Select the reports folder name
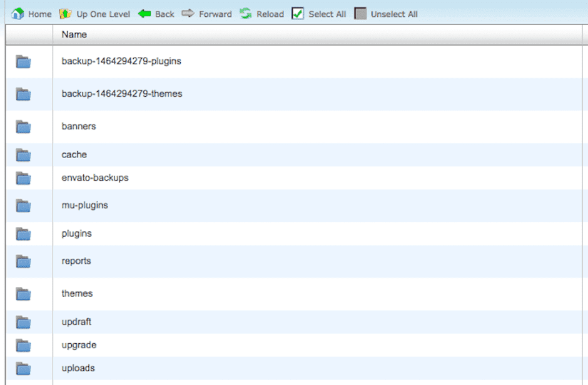This screenshot has height=385, width=588. tap(76, 261)
